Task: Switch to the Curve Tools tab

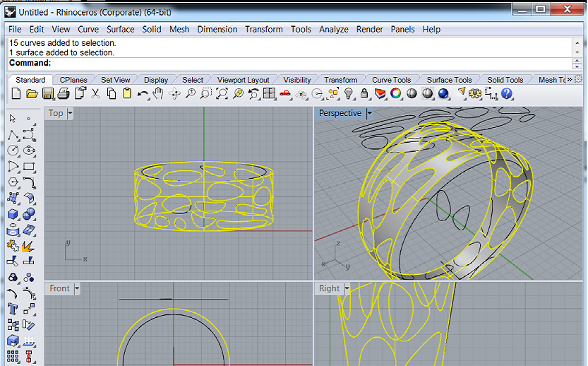Action: pos(392,80)
